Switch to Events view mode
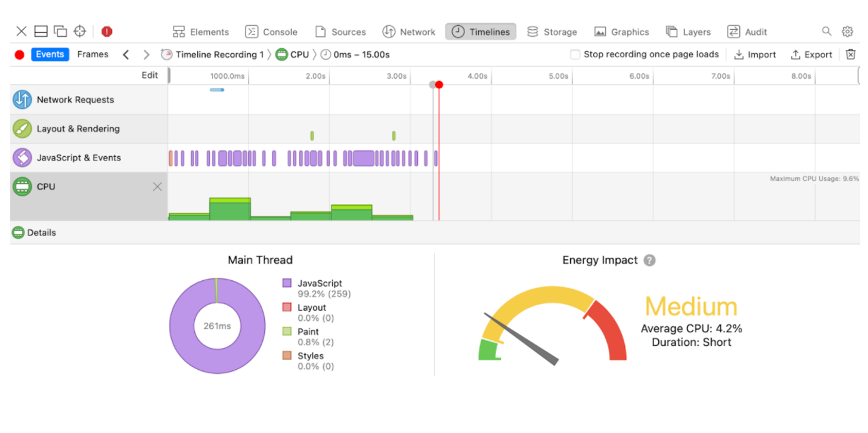This screenshot has height=433, width=868. point(50,55)
